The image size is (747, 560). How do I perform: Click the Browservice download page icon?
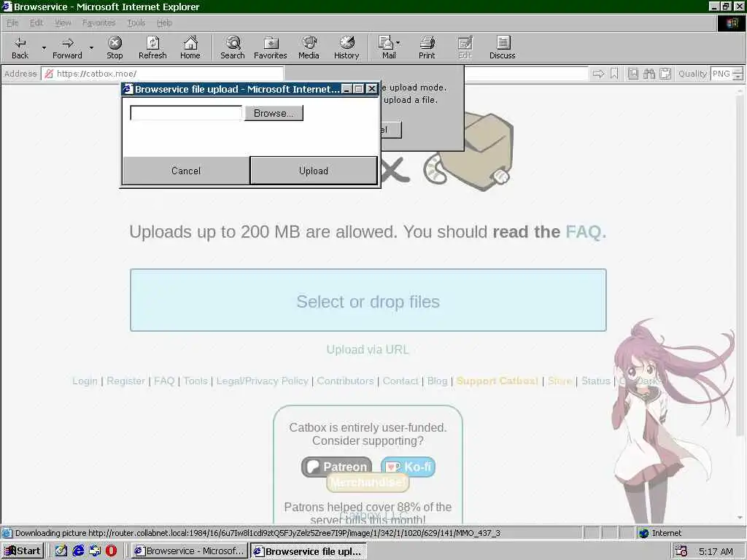pos(632,74)
